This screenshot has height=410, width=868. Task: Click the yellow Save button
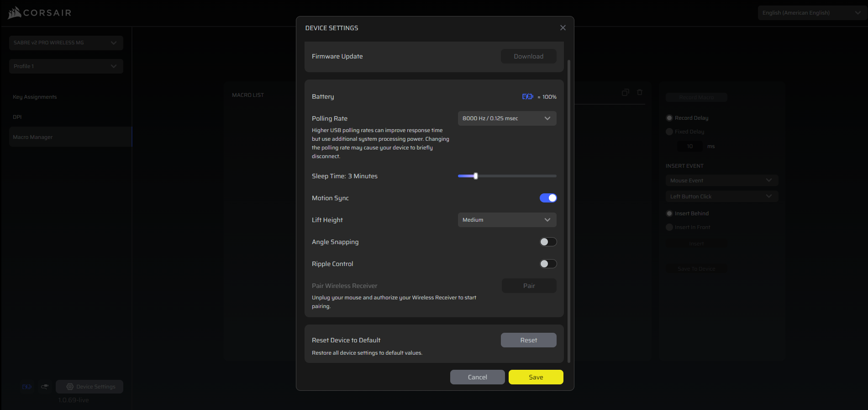coord(536,377)
